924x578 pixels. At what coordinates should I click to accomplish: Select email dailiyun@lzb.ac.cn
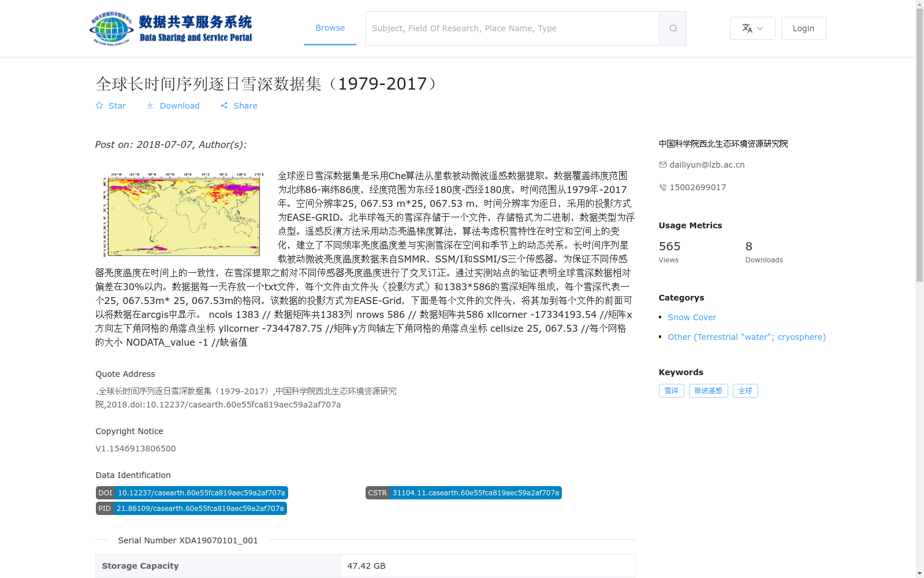tap(707, 165)
